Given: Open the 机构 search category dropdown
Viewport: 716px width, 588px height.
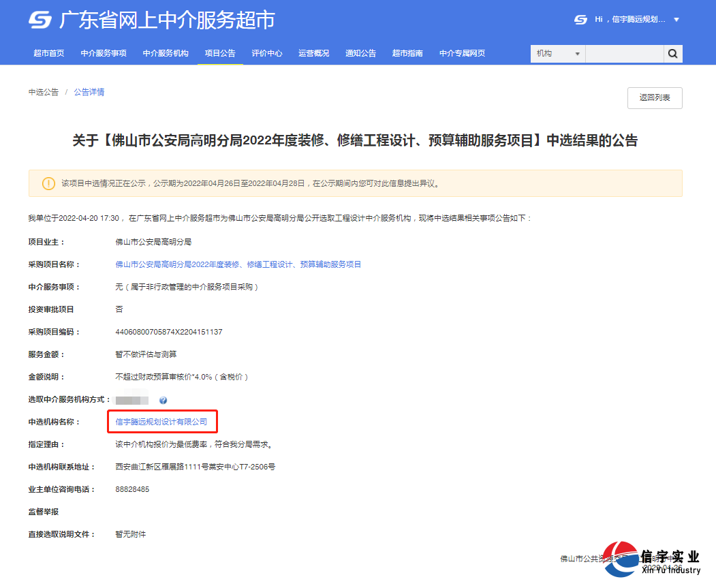Looking at the screenshot, I should [557, 53].
